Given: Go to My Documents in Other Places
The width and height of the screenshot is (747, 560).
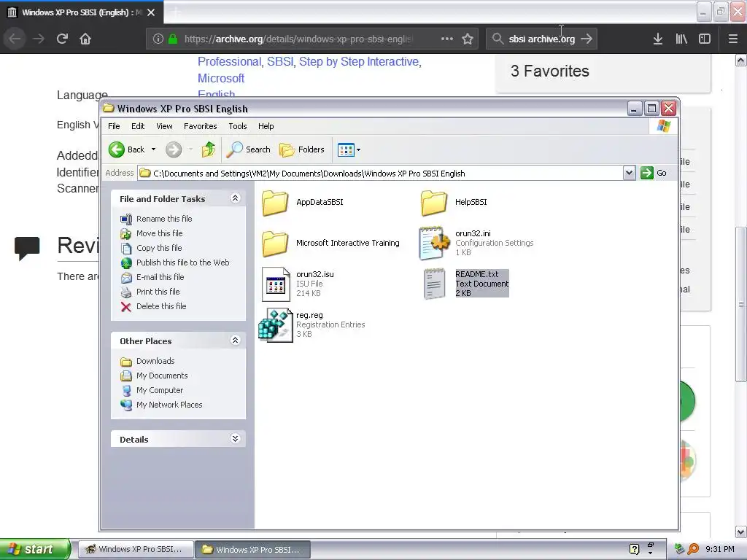Looking at the screenshot, I should [x=162, y=376].
